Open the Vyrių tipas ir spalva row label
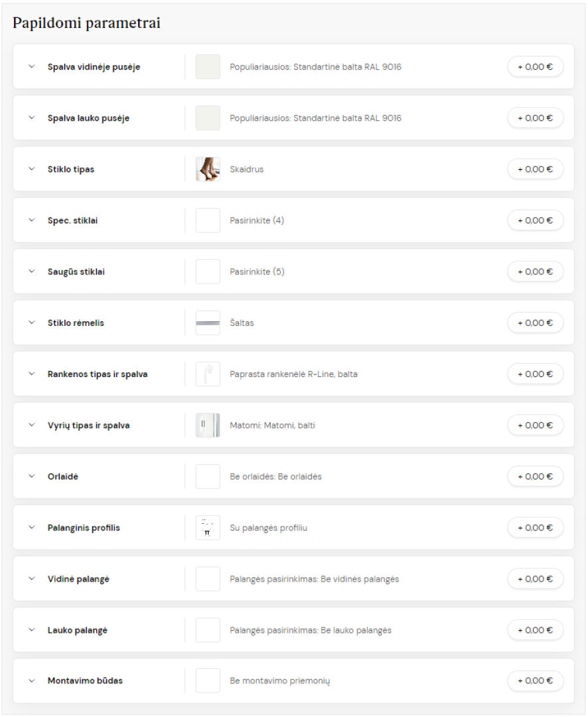 tap(89, 426)
